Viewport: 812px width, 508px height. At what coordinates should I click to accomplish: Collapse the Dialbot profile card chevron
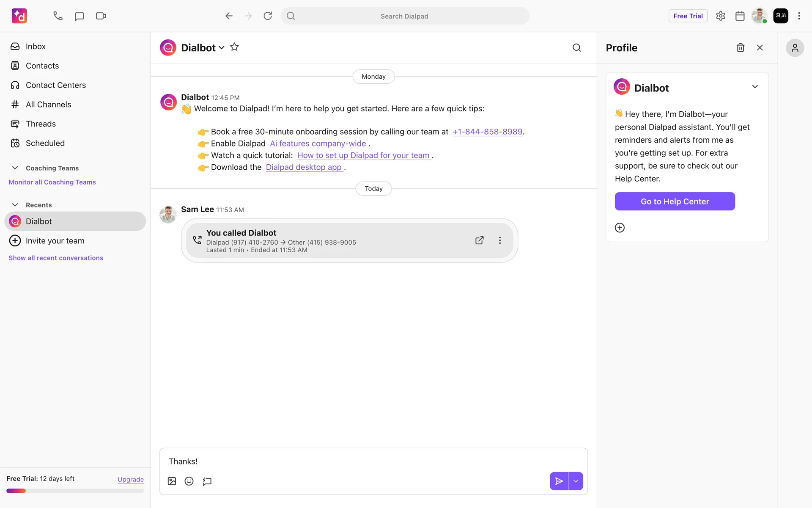point(755,87)
